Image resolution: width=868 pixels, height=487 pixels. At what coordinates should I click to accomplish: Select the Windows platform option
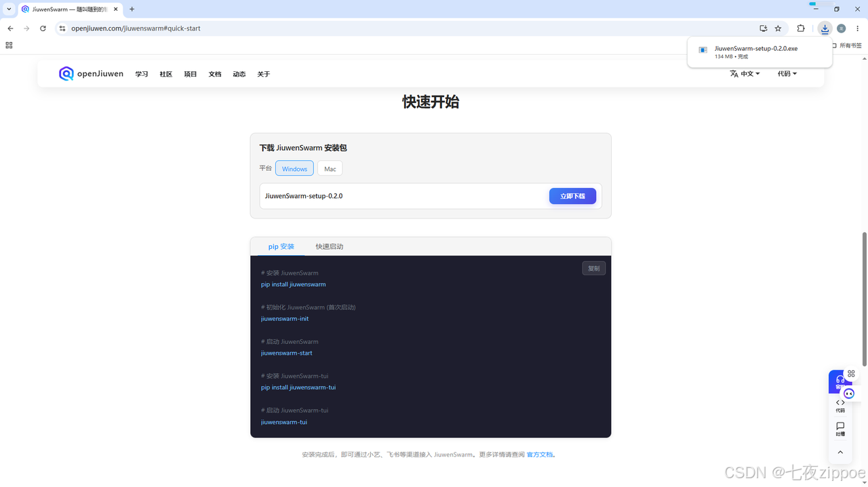[294, 169]
